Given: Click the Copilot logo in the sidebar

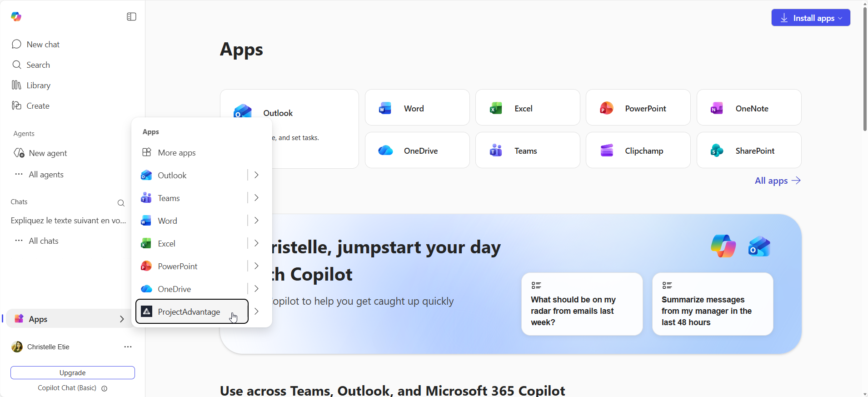Looking at the screenshot, I should pyautogui.click(x=16, y=17).
